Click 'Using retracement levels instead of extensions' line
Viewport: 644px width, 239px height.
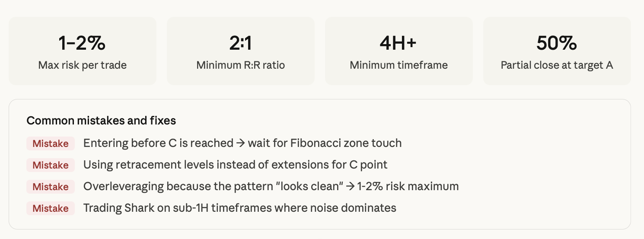(235, 165)
